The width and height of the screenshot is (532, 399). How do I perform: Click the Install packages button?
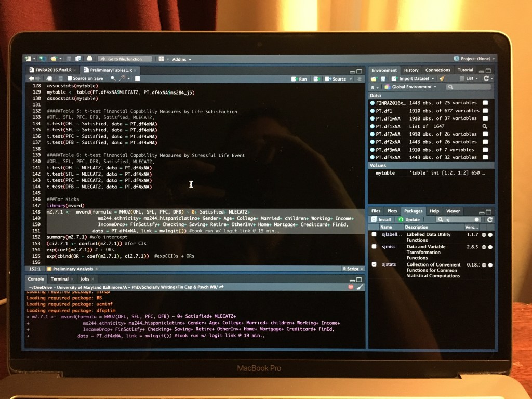pos(381,220)
